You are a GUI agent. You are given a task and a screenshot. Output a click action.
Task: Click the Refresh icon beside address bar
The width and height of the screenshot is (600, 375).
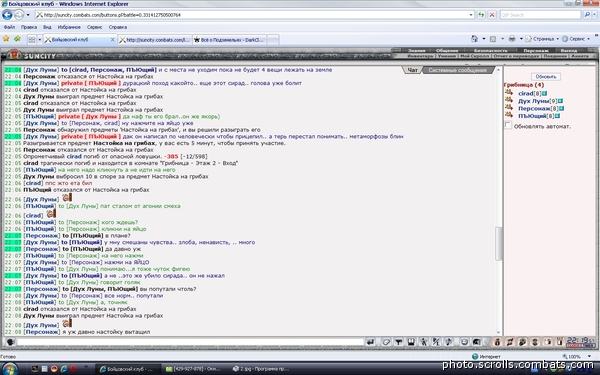pos(481,15)
